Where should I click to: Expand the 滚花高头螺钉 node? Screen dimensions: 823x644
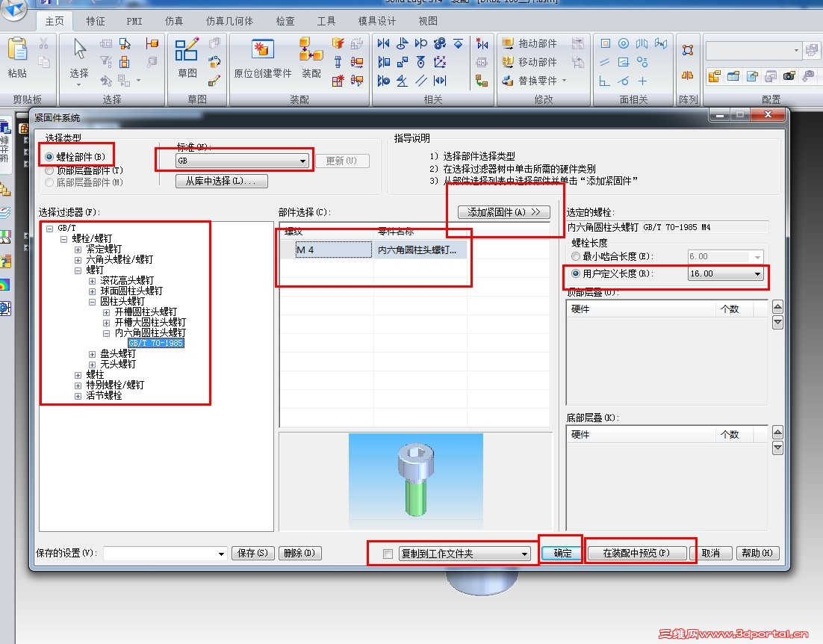[92, 281]
